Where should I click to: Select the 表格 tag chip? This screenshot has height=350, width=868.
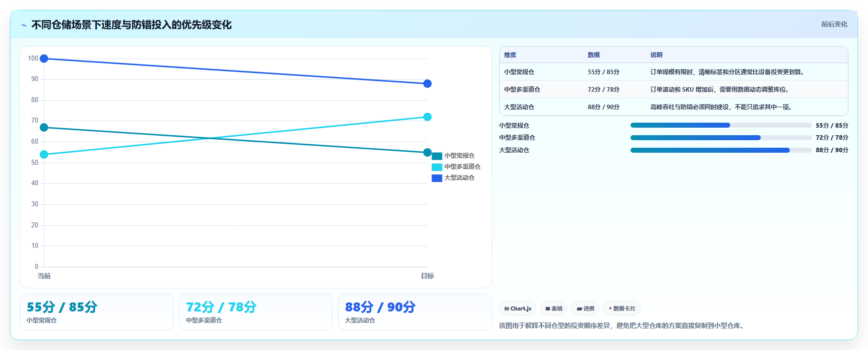point(554,308)
